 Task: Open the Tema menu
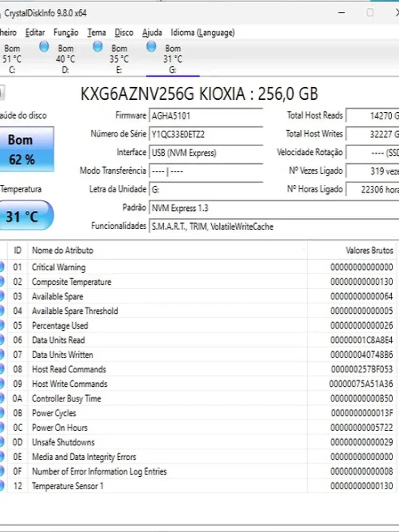tap(97, 33)
